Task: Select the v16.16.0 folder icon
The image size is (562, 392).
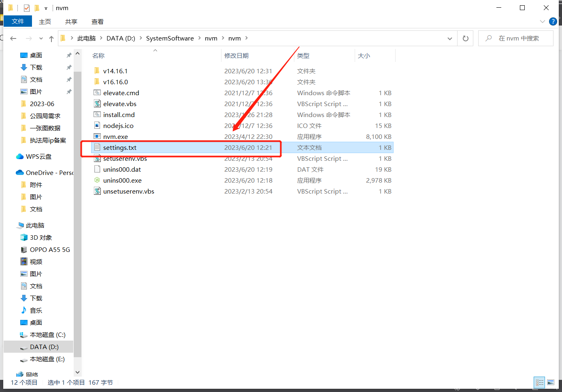Action: (x=97, y=82)
